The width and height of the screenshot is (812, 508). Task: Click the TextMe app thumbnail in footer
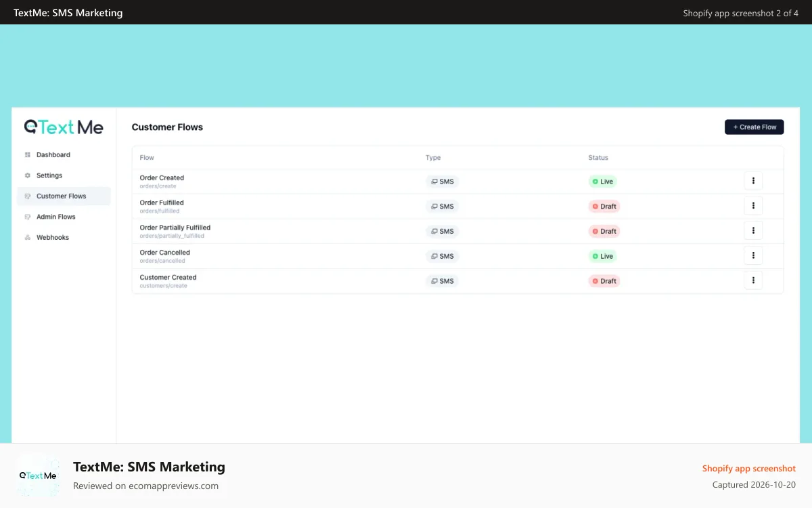pos(38,475)
